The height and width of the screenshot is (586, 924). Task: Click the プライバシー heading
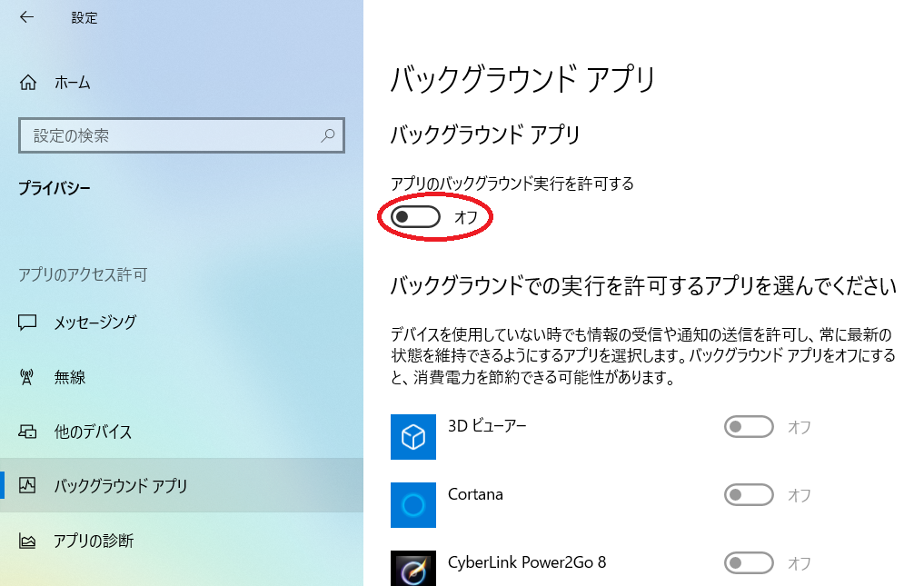point(55,189)
